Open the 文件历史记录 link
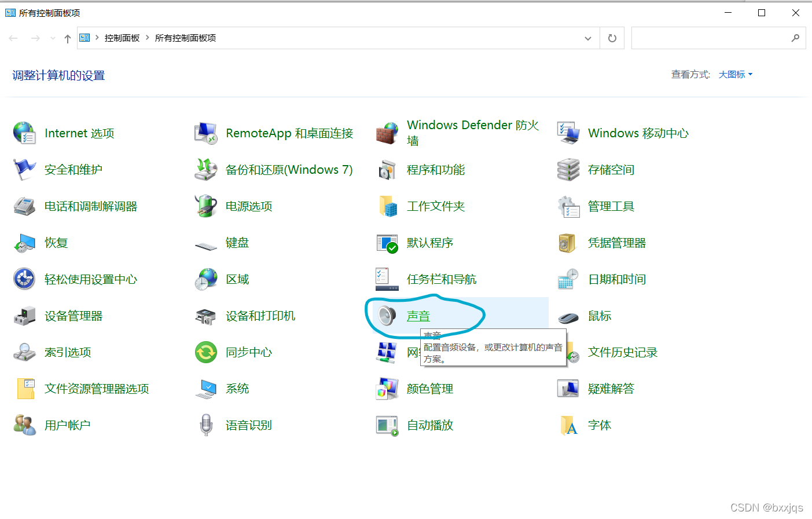The width and height of the screenshot is (812, 519). [x=623, y=352]
